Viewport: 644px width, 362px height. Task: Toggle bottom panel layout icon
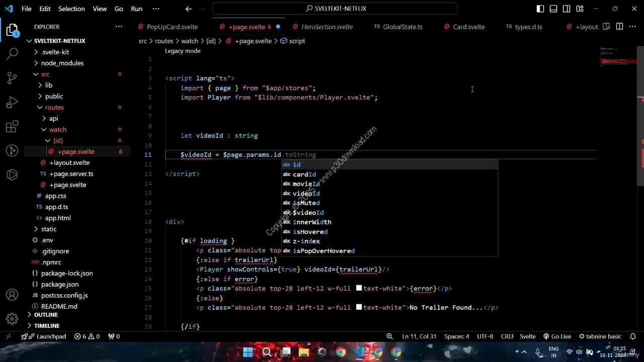coord(553,9)
